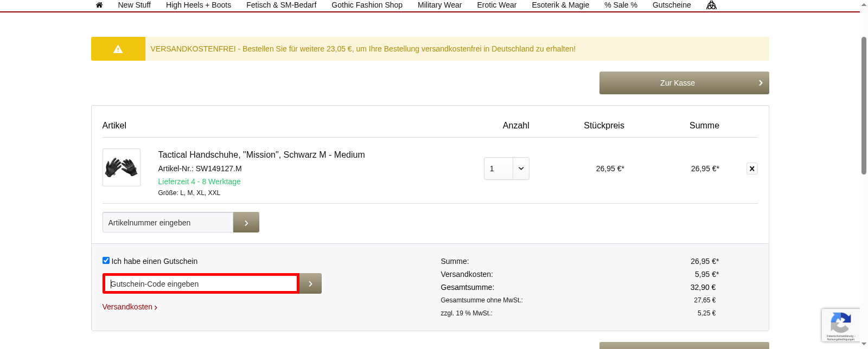Submit the article number with arrow button
Viewport: 868px width, 349px height.
(246, 222)
